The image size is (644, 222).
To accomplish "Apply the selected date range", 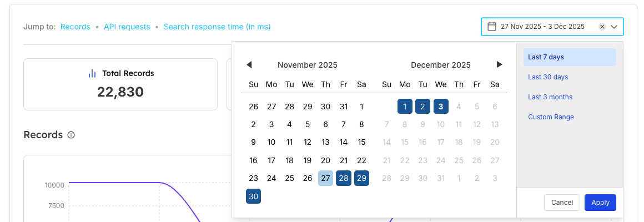I will [600, 203].
